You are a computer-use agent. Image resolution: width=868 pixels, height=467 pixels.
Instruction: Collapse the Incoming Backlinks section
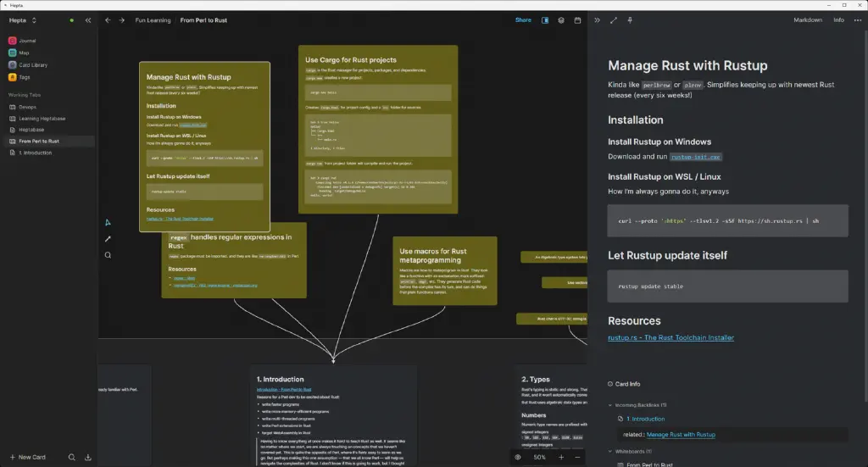[x=610, y=405]
